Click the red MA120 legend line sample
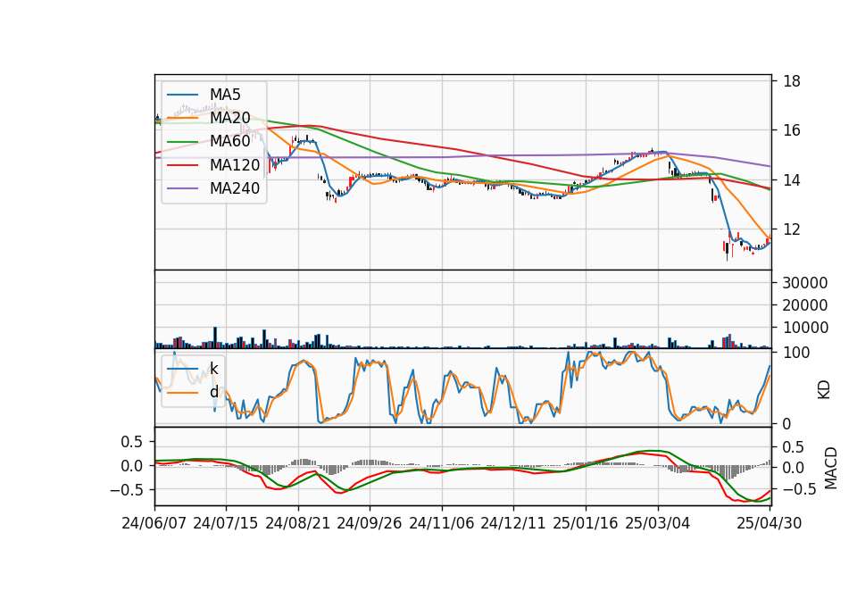 [x=182, y=165]
